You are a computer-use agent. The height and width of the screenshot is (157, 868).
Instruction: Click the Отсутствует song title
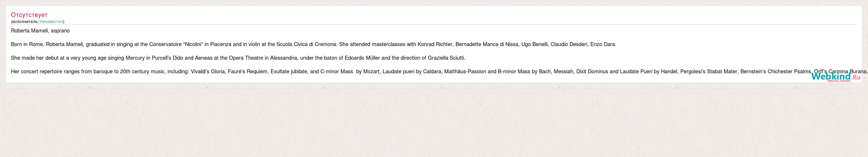pos(29,15)
